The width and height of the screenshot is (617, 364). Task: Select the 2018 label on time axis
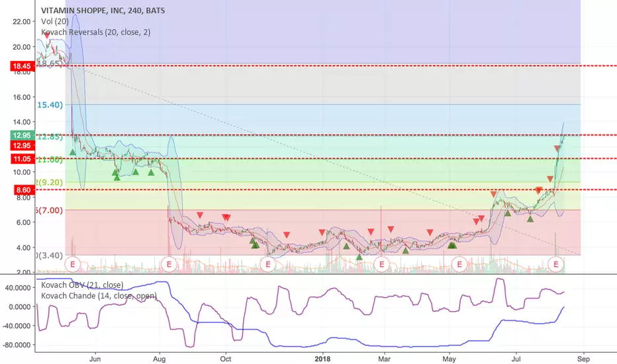pyautogui.click(x=322, y=359)
